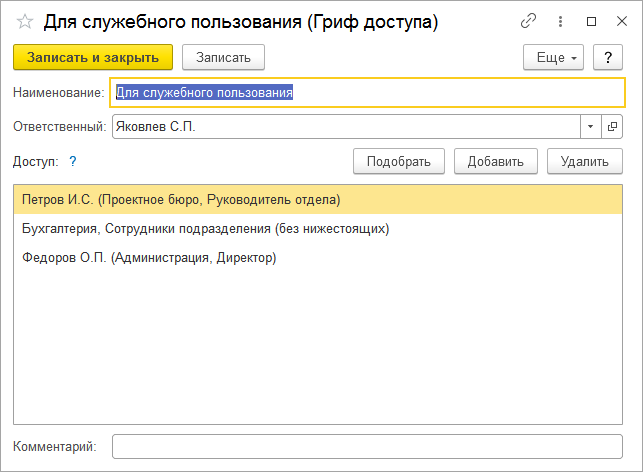The height and width of the screenshot is (472, 643).
Task: Add this form to favorites with the star
Action: click(25, 22)
